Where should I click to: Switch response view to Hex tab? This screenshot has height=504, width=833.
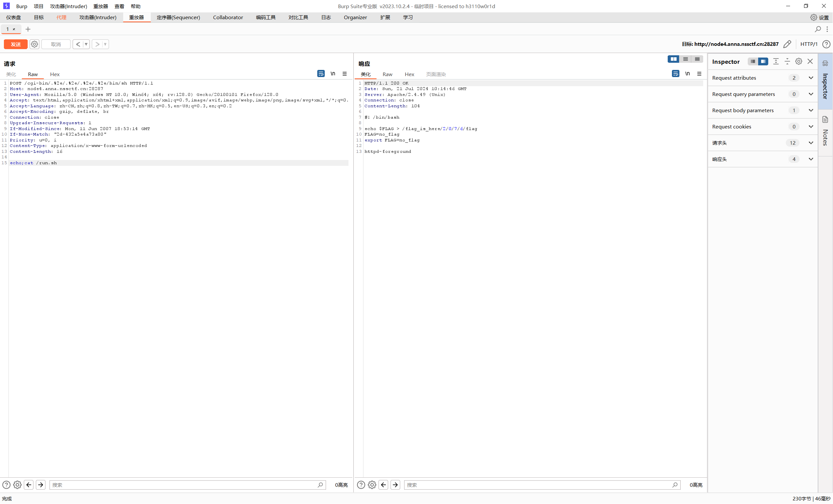(409, 74)
